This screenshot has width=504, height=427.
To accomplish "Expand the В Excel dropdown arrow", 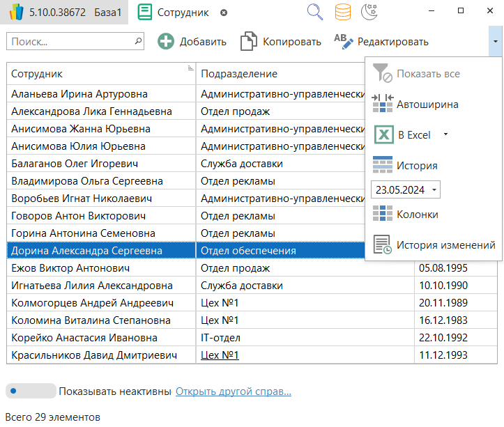I will pos(446,135).
